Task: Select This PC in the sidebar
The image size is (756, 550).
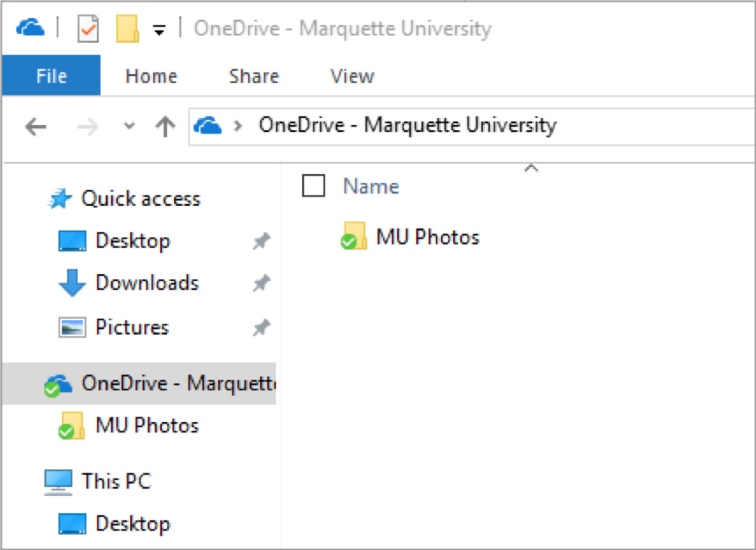Action: (116, 481)
